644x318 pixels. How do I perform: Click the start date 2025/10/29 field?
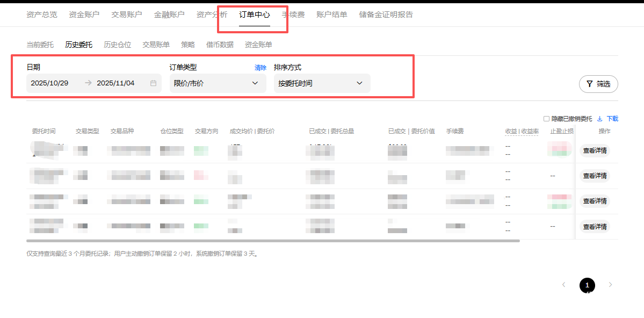point(49,83)
